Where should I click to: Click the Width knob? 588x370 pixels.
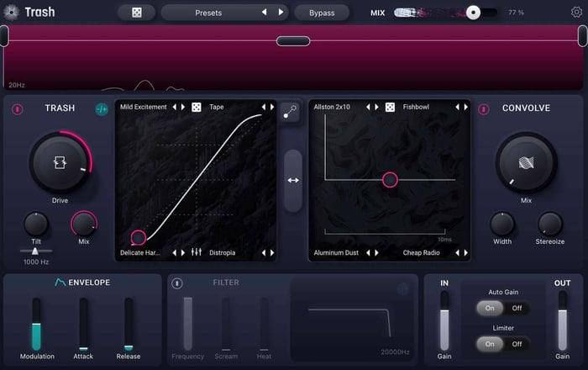502,224
